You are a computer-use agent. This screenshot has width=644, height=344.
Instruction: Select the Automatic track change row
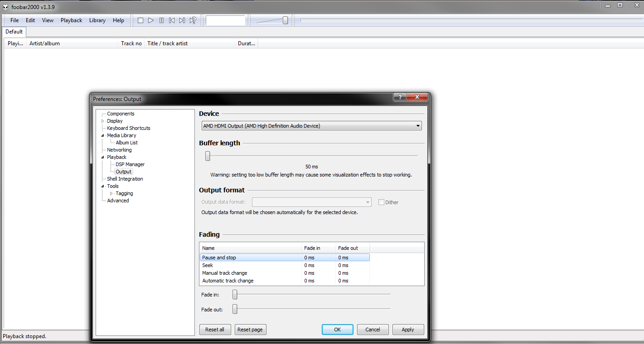pyautogui.click(x=285, y=281)
